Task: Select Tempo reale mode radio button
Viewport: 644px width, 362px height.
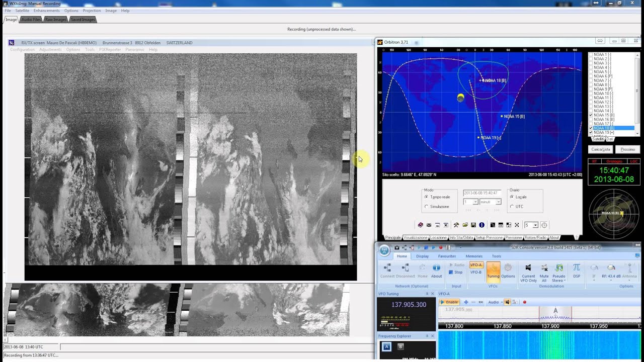Action: pos(427,197)
